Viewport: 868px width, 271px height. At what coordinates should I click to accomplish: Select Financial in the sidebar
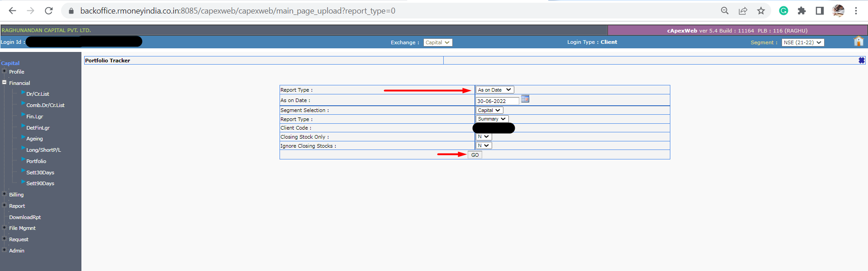point(19,83)
